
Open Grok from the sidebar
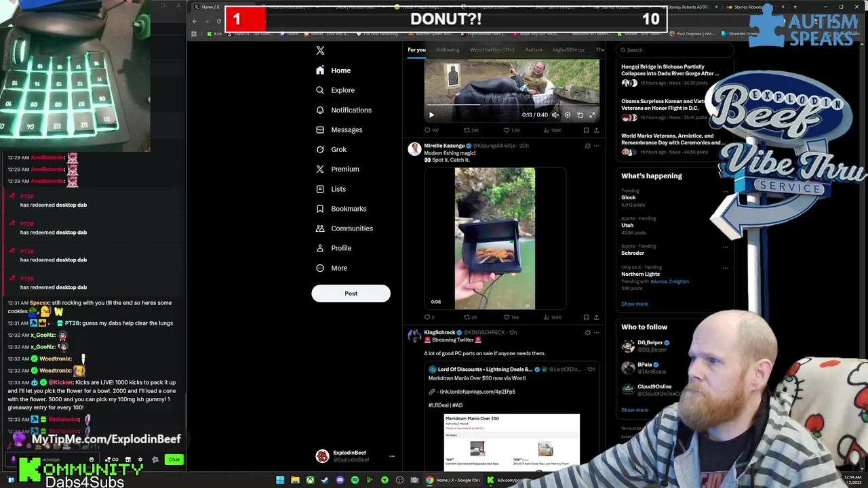tap(331, 149)
